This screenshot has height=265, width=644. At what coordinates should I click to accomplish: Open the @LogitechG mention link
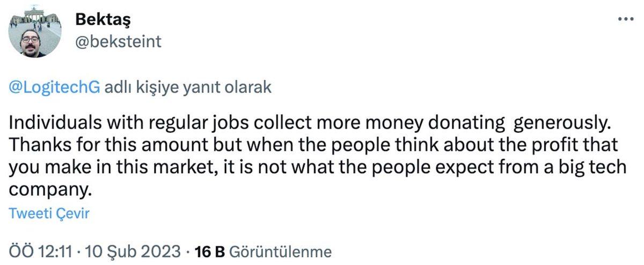coord(54,88)
